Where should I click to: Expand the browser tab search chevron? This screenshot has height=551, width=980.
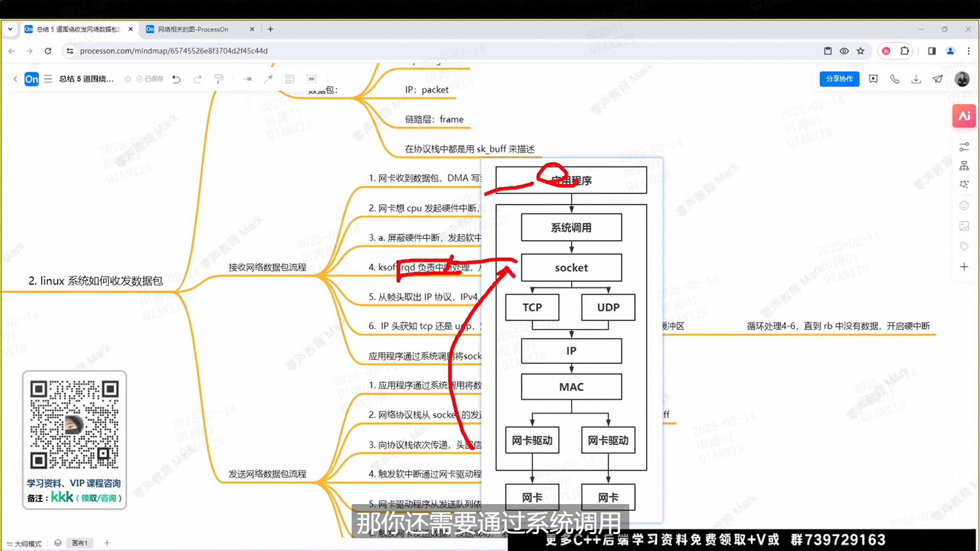click(10, 29)
